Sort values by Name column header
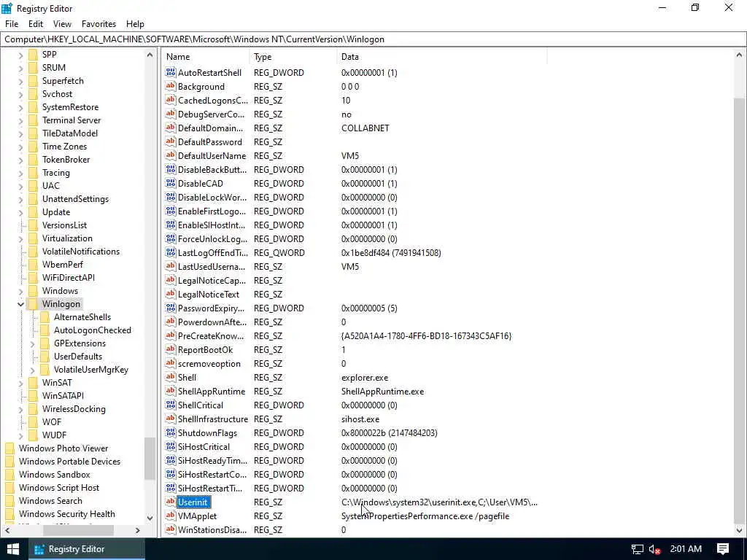747x560 pixels. pos(206,57)
